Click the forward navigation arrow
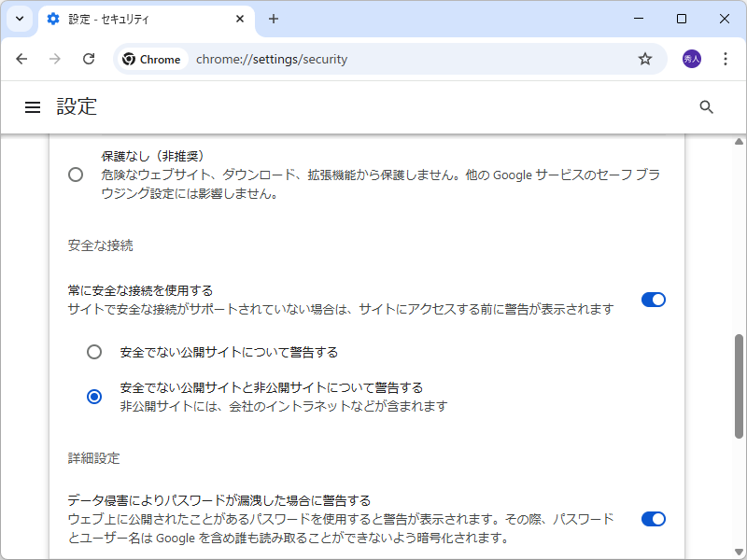Image resolution: width=747 pixels, height=560 pixels. coord(55,58)
